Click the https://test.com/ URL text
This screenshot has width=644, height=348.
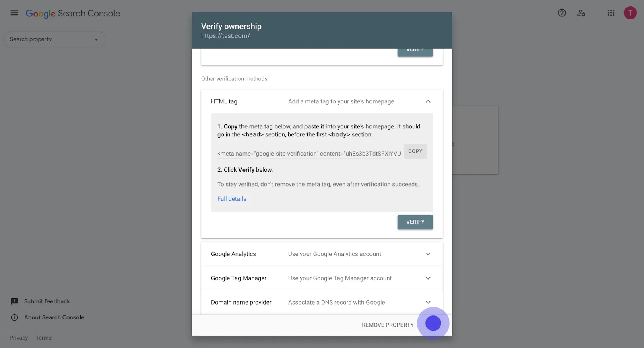[x=225, y=36]
